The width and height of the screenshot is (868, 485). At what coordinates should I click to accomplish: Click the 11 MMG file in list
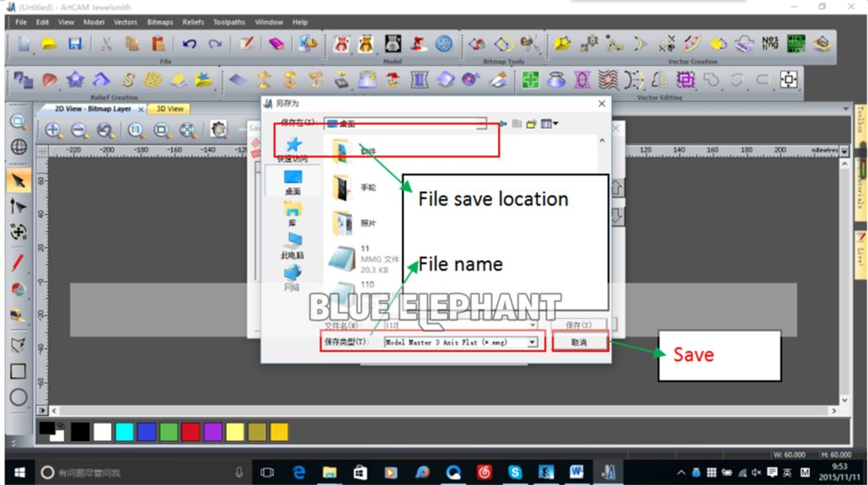(364, 259)
